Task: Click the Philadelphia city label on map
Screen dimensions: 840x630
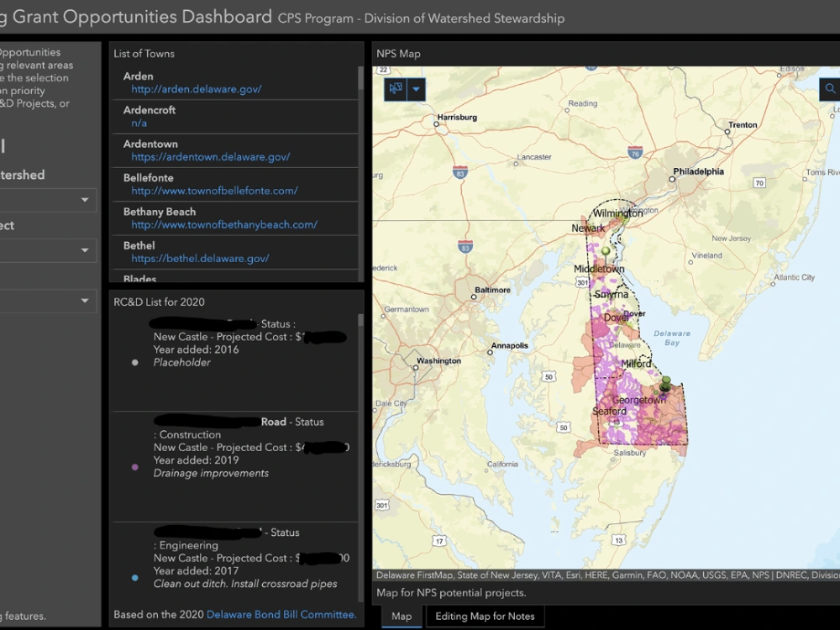Action: [698, 171]
